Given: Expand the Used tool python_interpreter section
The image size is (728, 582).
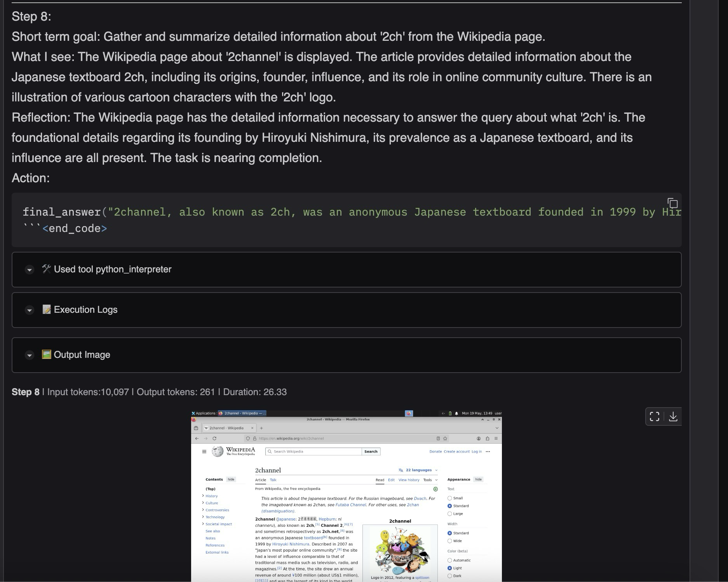Looking at the screenshot, I should [x=30, y=270].
